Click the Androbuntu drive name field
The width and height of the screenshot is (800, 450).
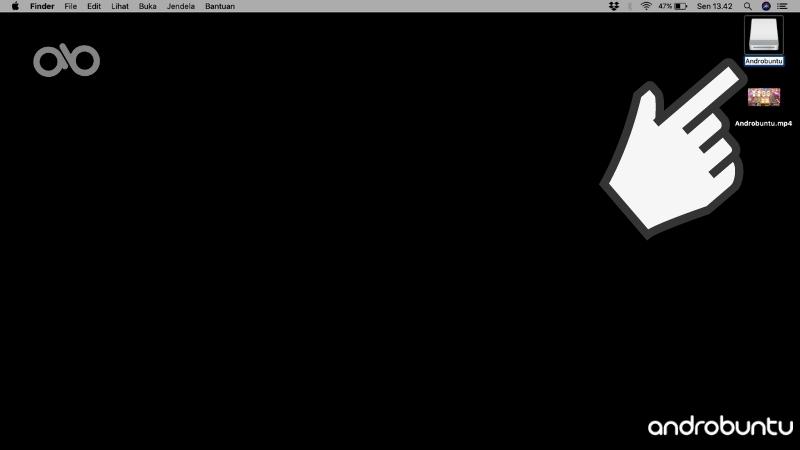(764, 61)
